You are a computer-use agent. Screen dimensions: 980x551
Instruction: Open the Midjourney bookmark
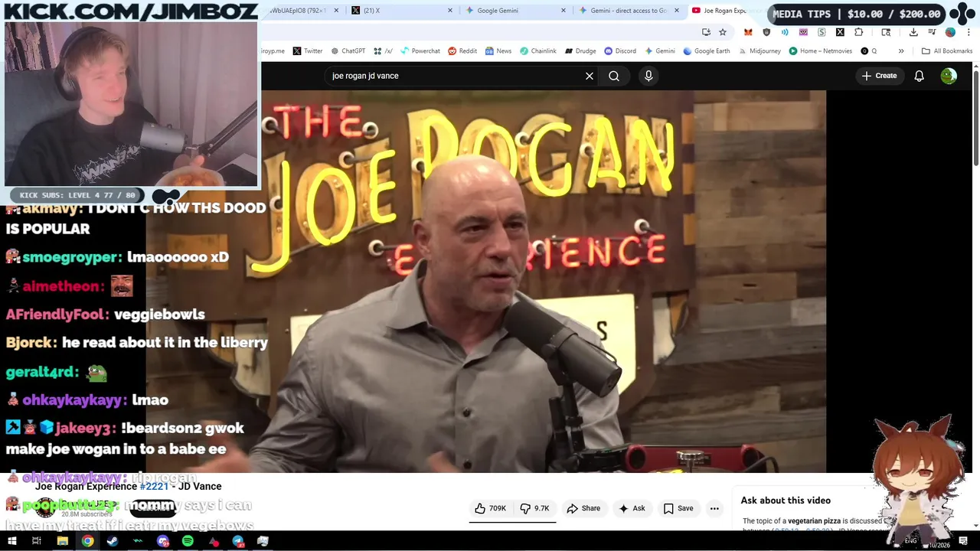(759, 51)
